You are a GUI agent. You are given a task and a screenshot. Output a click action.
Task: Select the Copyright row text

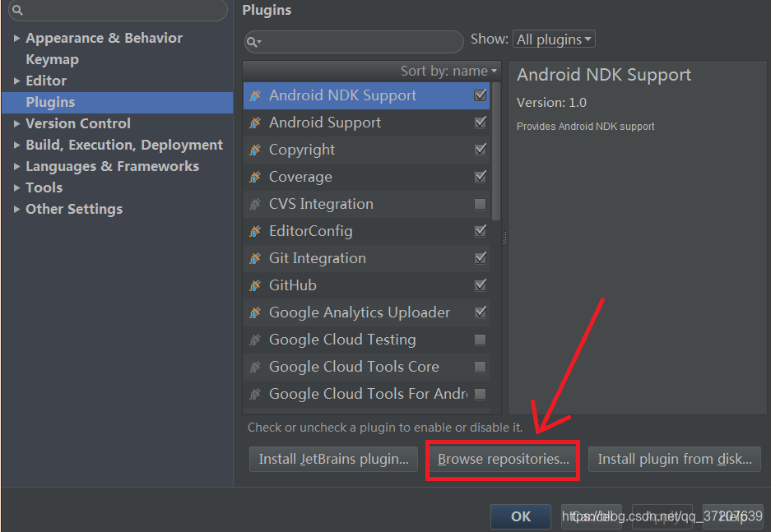(301, 150)
